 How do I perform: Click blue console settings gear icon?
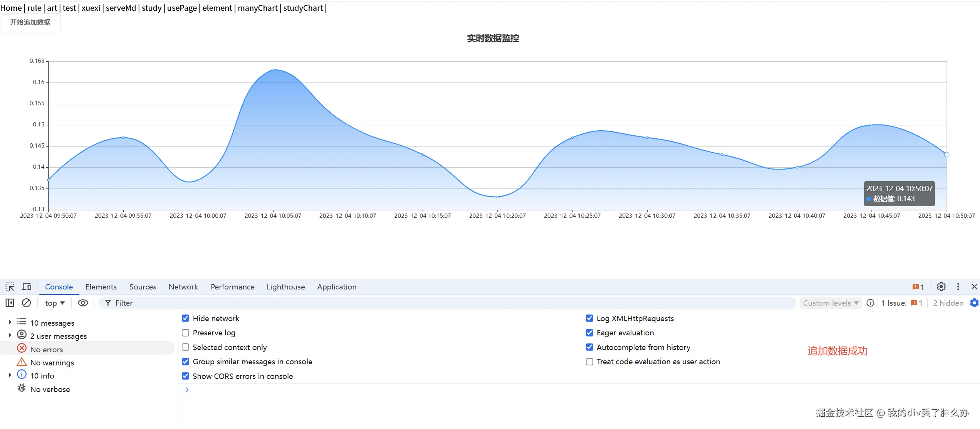pyautogui.click(x=974, y=303)
